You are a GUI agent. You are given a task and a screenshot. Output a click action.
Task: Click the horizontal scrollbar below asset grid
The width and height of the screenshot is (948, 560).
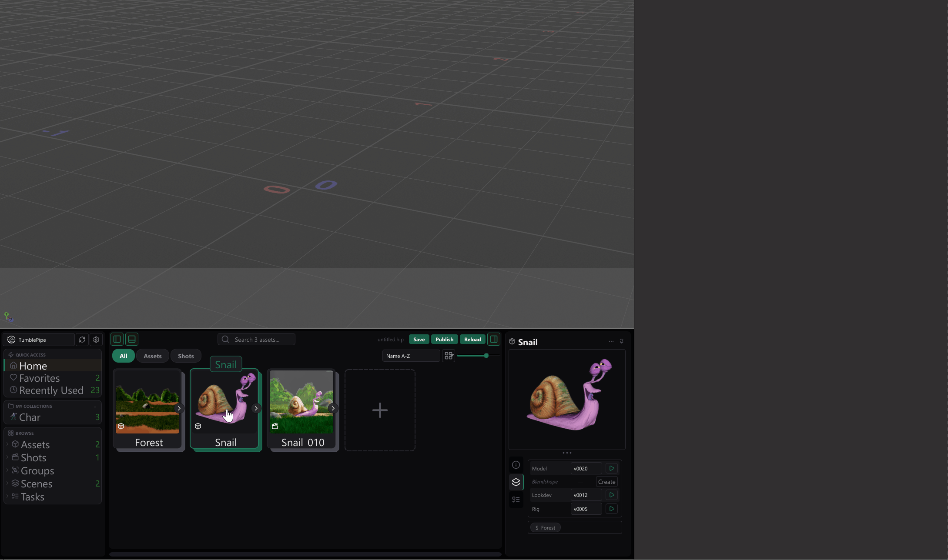coord(305,554)
